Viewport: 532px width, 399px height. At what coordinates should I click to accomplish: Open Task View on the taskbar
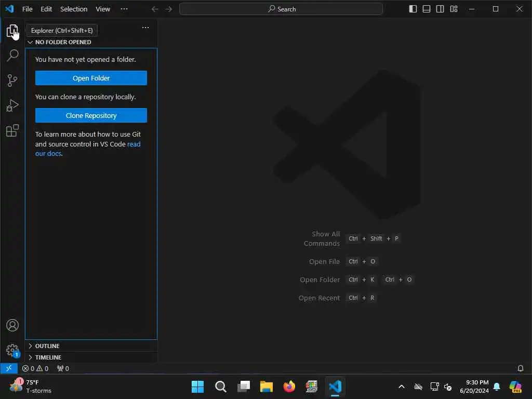(243, 387)
